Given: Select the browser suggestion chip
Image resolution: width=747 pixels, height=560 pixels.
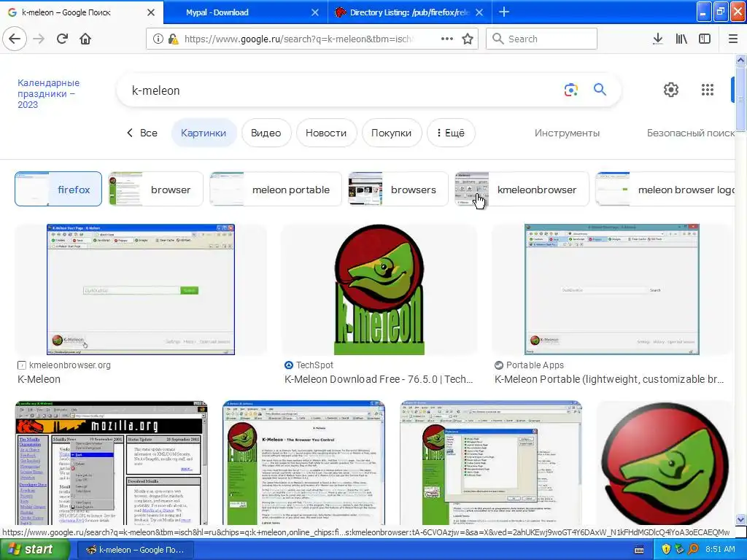Looking at the screenshot, I should pyautogui.click(x=155, y=189).
